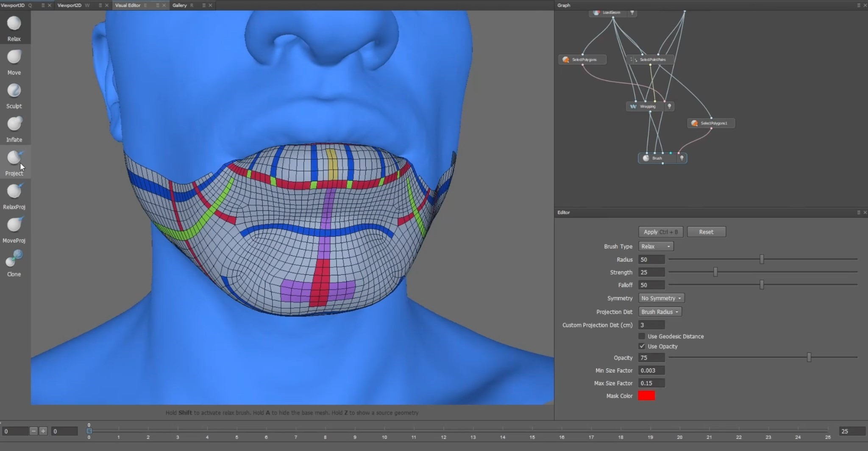Open the Brush Type dropdown
This screenshot has height=451, width=868.
point(656,246)
